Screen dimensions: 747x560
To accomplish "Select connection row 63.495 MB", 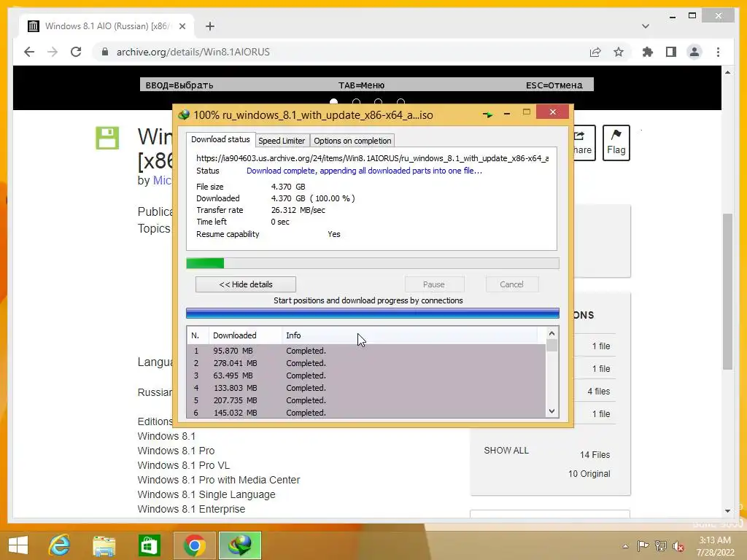I will (x=366, y=376).
